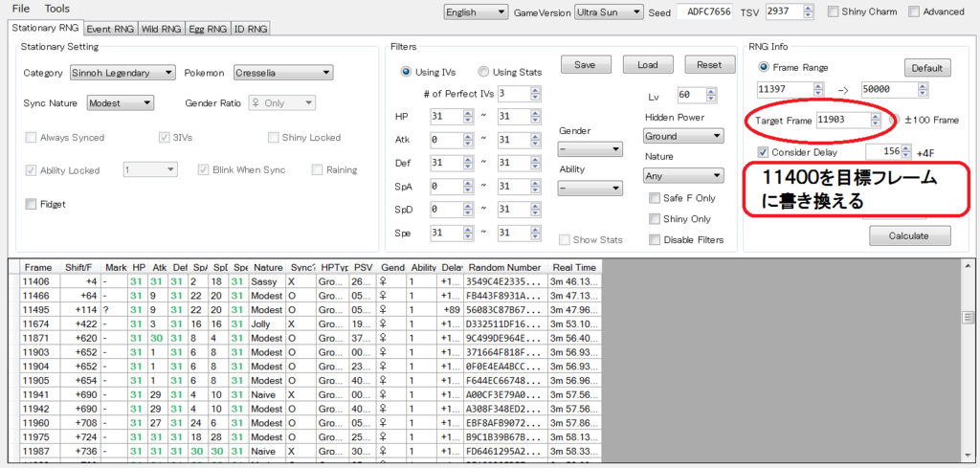The height and width of the screenshot is (468, 980).
Task: Click the Real Time column header
Action: [572, 267]
